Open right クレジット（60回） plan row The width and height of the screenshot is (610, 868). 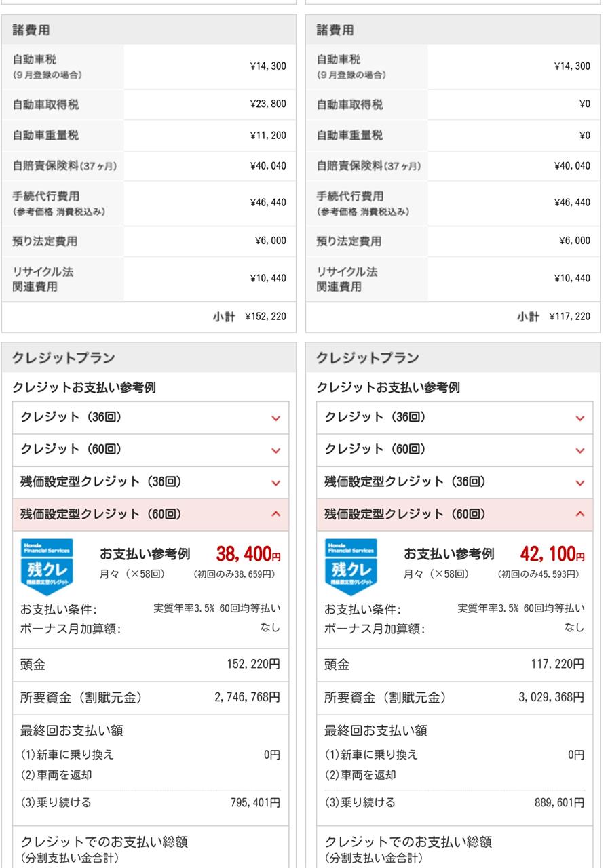click(x=455, y=450)
